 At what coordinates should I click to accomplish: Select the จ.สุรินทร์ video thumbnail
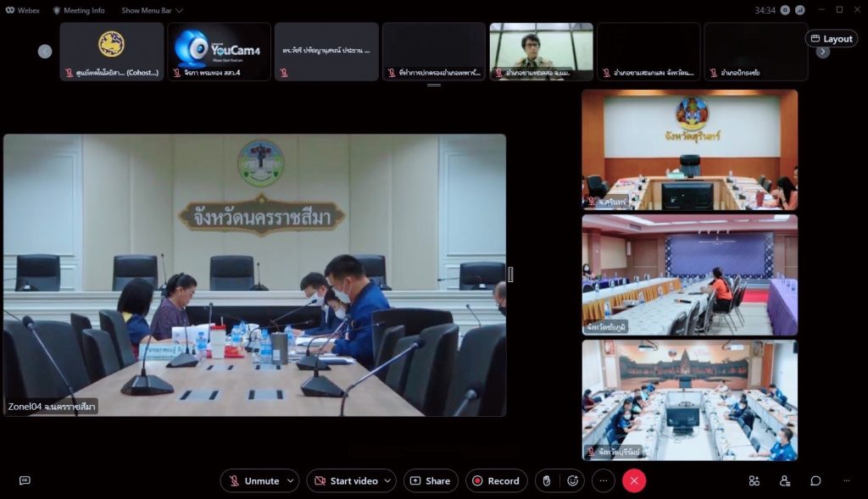click(689, 150)
